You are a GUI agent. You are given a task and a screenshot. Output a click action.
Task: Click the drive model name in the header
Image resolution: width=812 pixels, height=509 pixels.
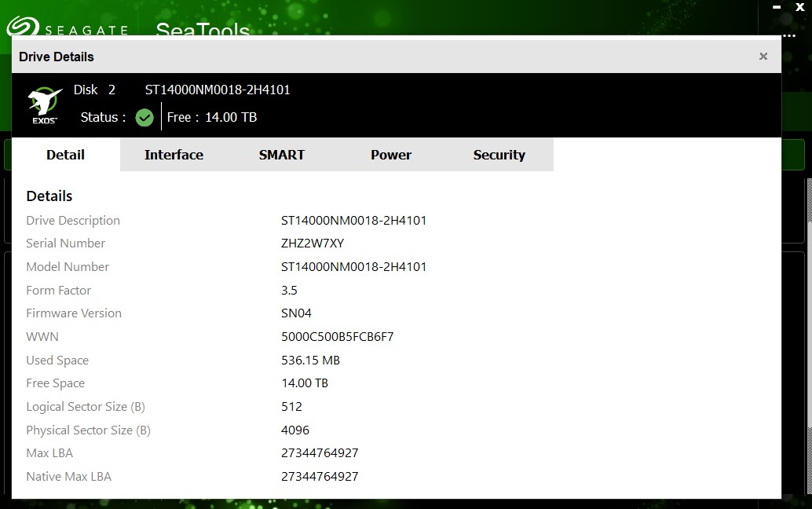point(218,90)
